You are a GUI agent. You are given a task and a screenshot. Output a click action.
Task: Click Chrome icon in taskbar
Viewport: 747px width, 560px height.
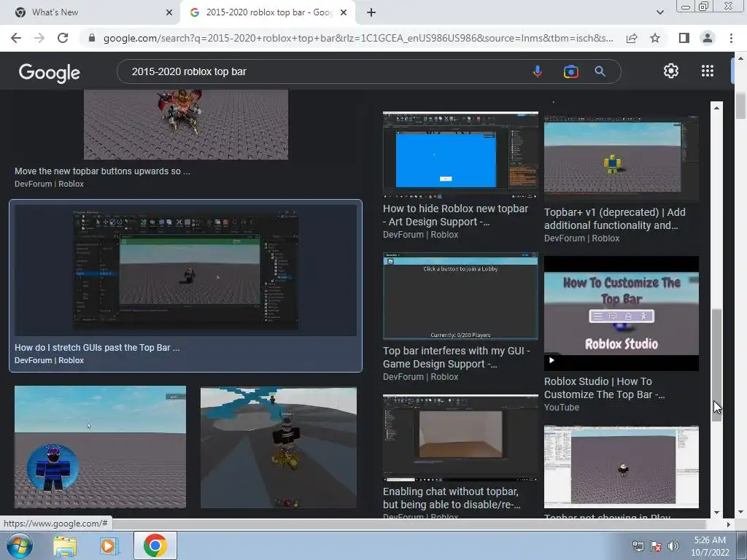[155, 545]
